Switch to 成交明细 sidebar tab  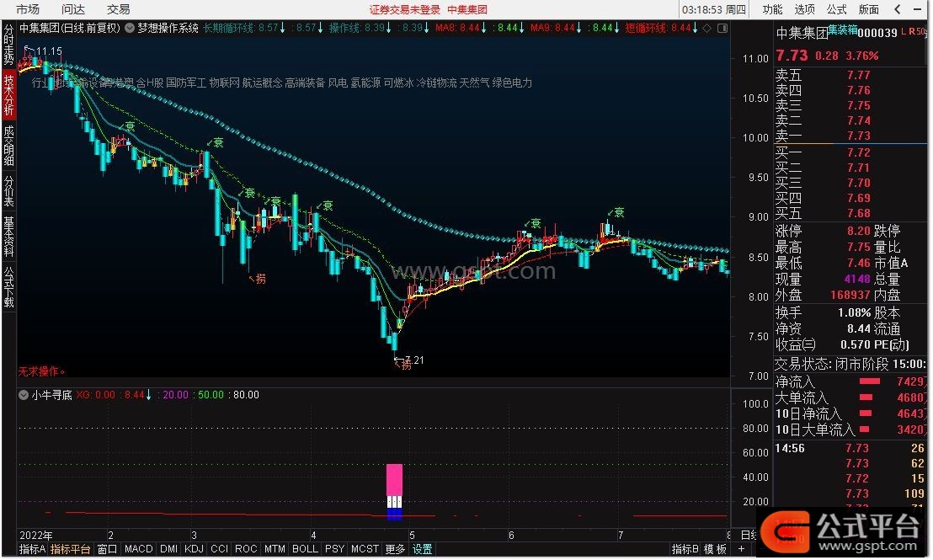pos(9,146)
